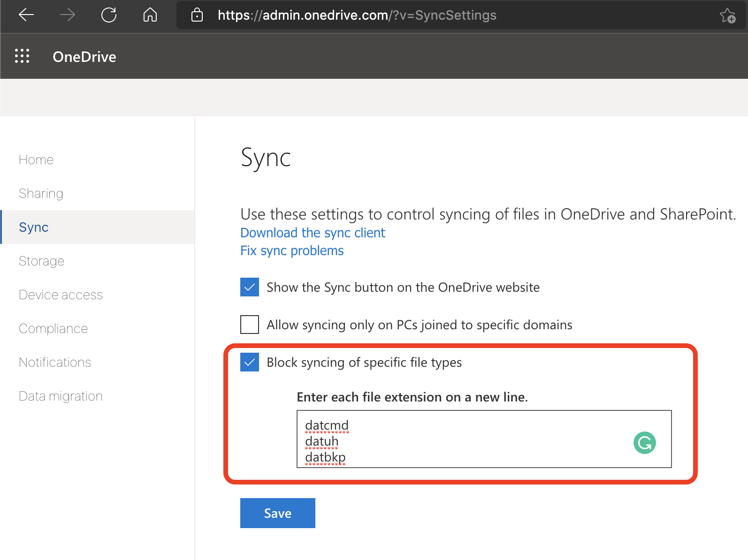Select Device access in left navigation
Image resolution: width=748 pixels, height=560 pixels.
[61, 295]
